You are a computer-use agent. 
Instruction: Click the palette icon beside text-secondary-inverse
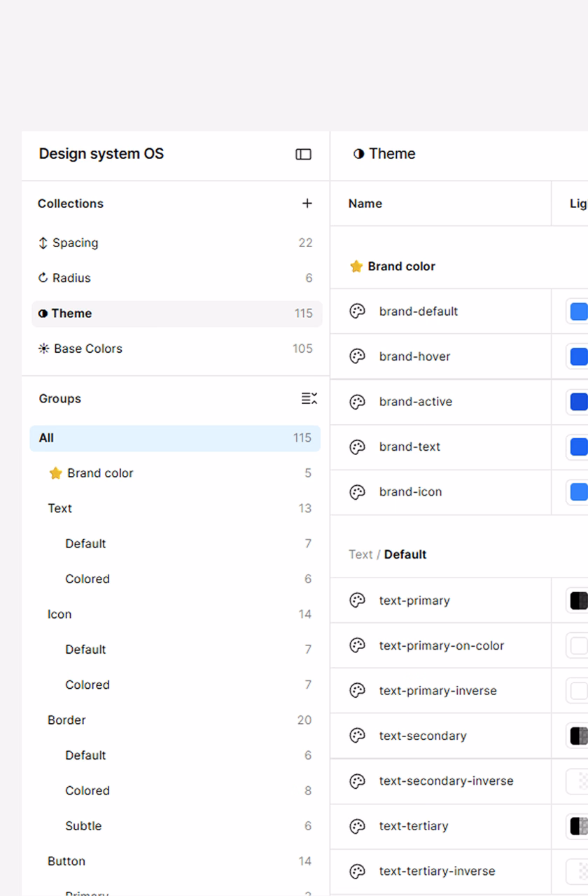point(357,780)
